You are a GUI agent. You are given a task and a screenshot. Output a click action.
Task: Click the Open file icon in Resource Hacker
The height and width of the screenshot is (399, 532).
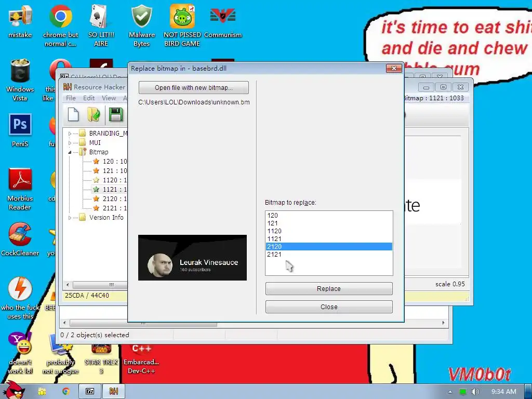pyautogui.click(x=94, y=114)
